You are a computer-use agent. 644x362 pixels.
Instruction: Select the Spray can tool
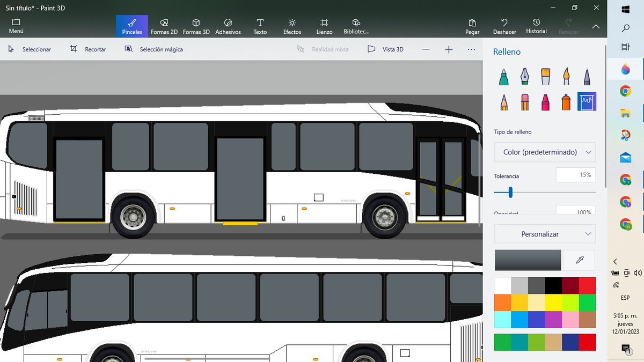(x=566, y=102)
